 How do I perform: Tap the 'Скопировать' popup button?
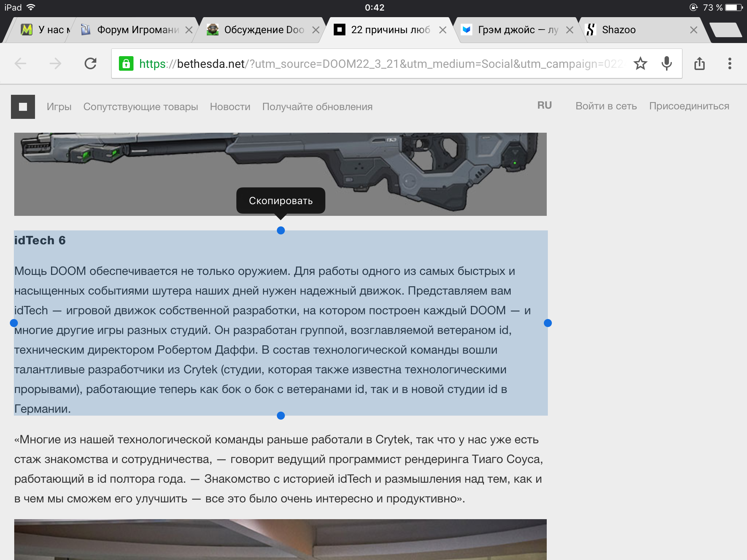click(x=281, y=201)
